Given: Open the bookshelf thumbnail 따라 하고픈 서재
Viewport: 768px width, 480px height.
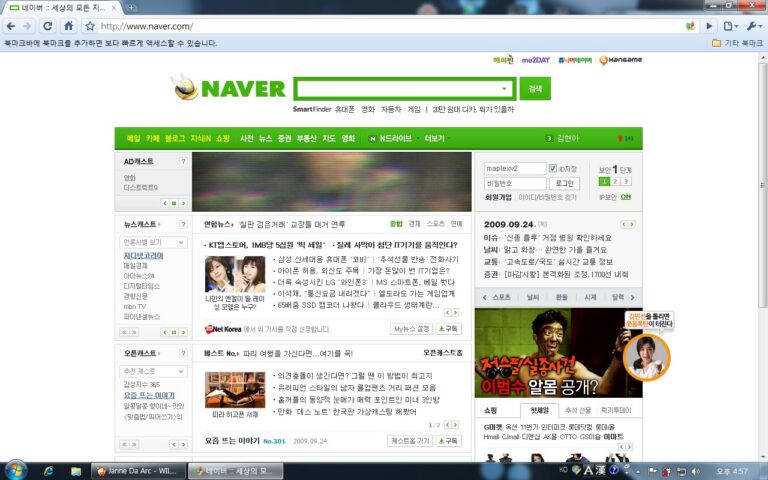Looking at the screenshot, I should tap(235, 390).
